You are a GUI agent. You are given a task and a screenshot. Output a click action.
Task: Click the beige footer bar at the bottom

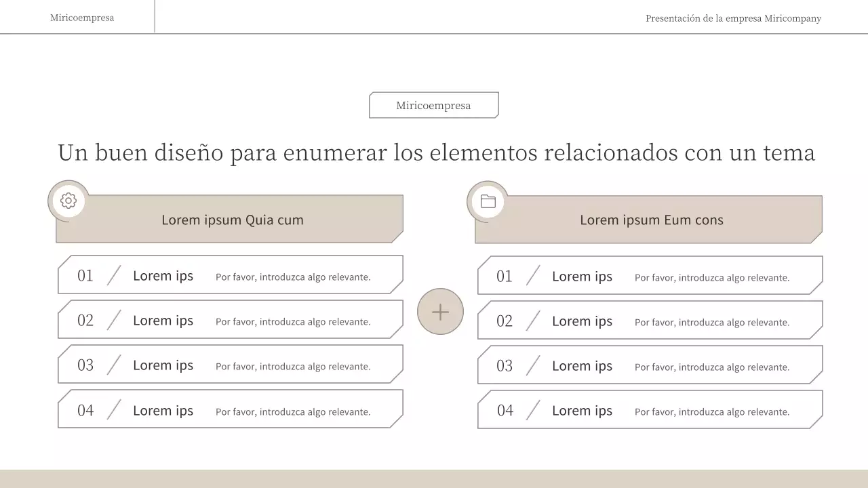tap(434, 479)
